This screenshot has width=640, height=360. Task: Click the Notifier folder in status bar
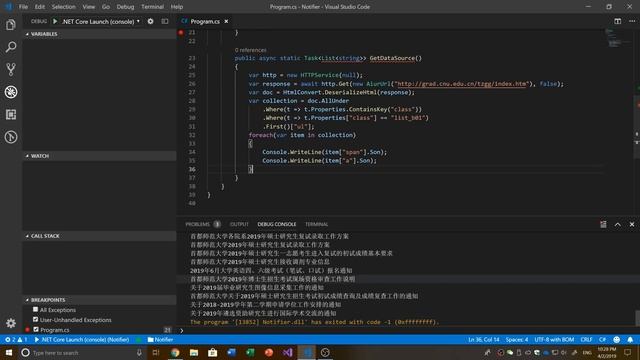(160, 340)
